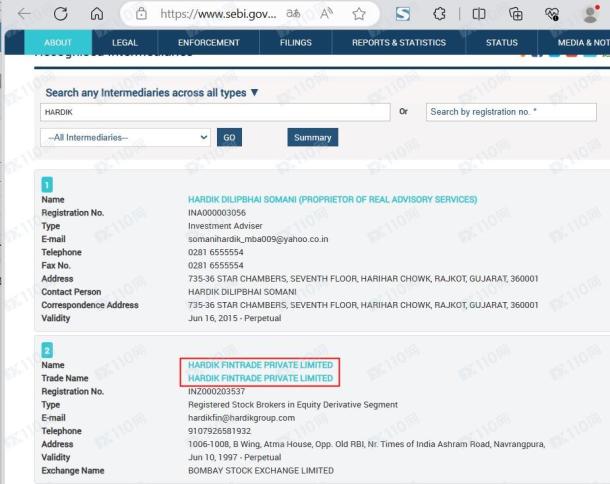View site security lock icon
The image size is (610, 484).
click(x=141, y=14)
